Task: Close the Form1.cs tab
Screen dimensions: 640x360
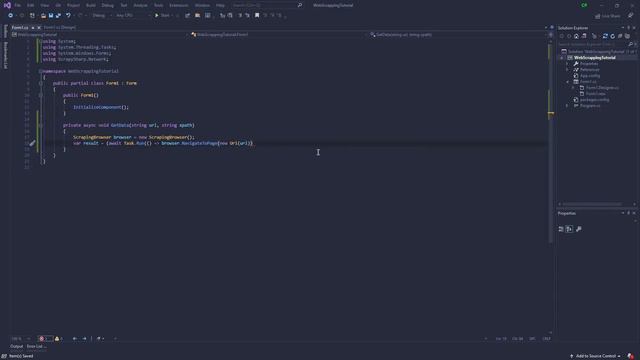Action: [x=39, y=27]
